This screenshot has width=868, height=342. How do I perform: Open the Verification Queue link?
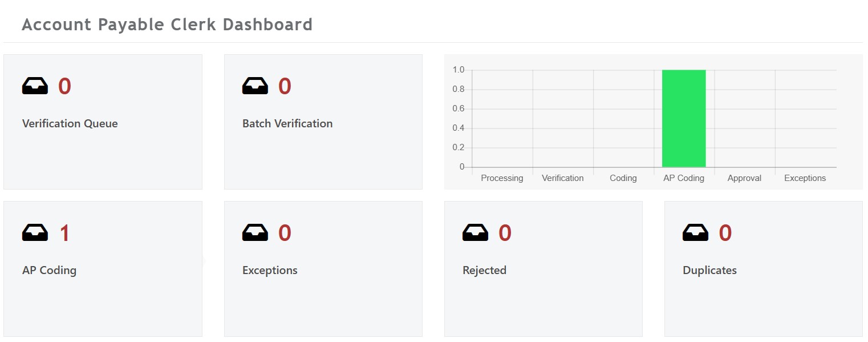tap(70, 123)
